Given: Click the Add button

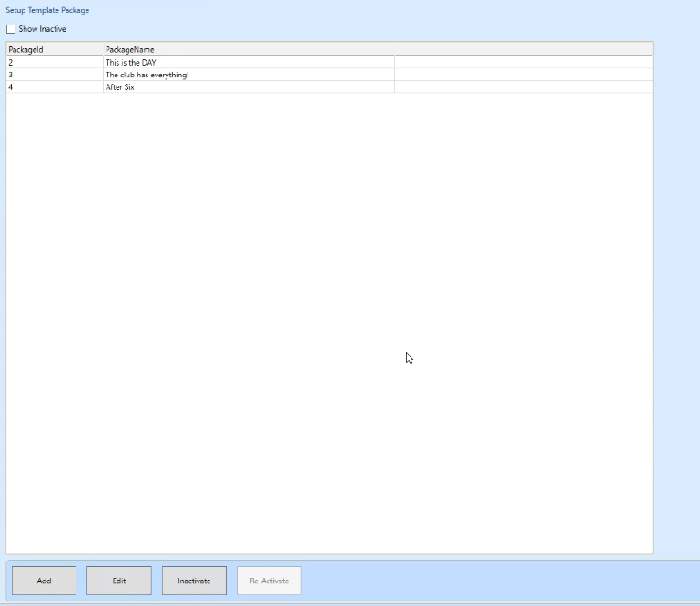Looking at the screenshot, I should [45, 581].
